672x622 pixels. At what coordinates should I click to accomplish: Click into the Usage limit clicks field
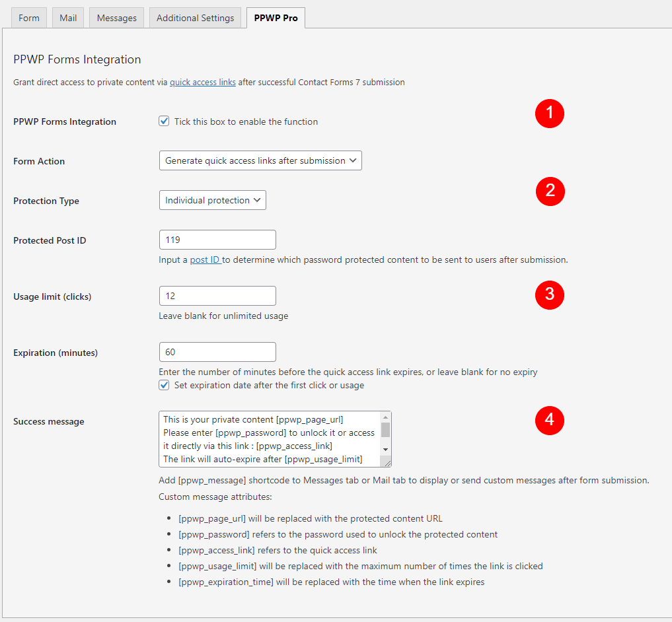point(217,296)
